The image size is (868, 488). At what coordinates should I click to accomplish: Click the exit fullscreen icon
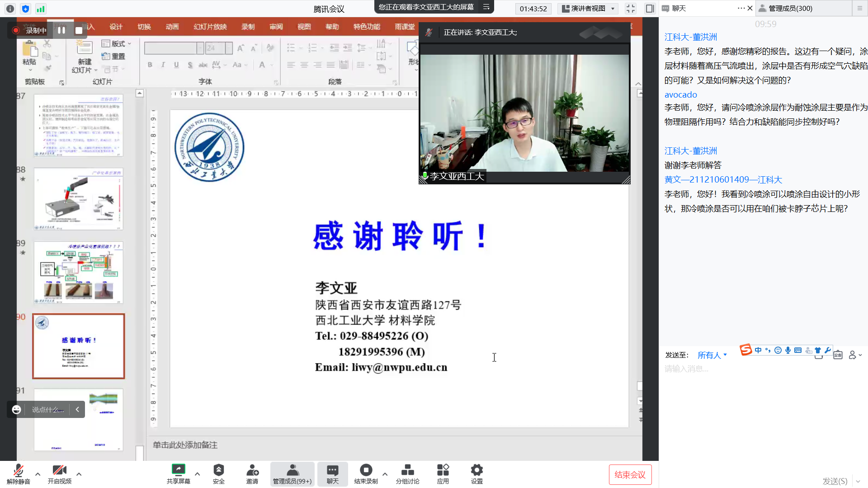(x=630, y=9)
